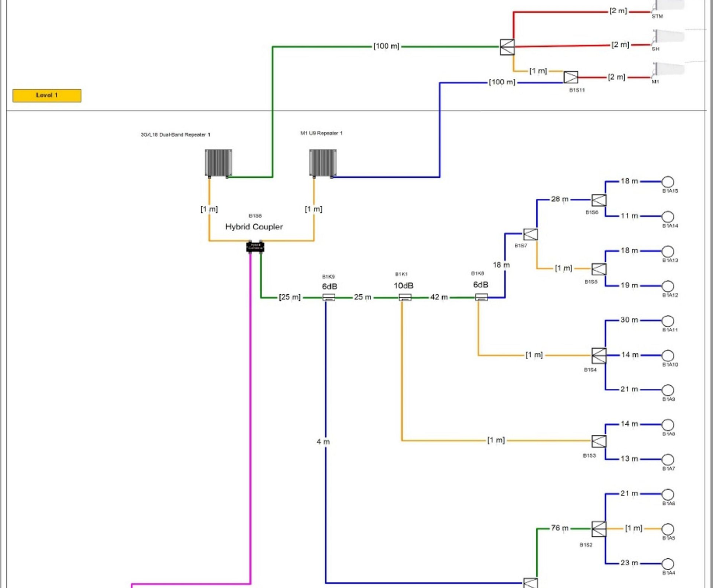Click the B1S2 three-way splitter
The height and width of the screenshot is (588, 713).
[x=599, y=529]
